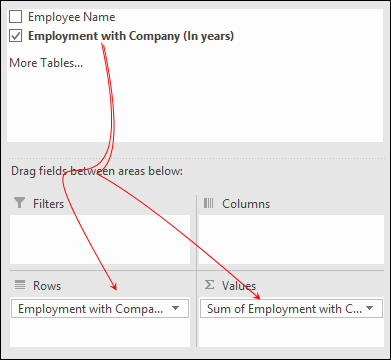This screenshot has width=391, height=360.
Task: Click the Columns area icon
Action: pyautogui.click(x=209, y=203)
